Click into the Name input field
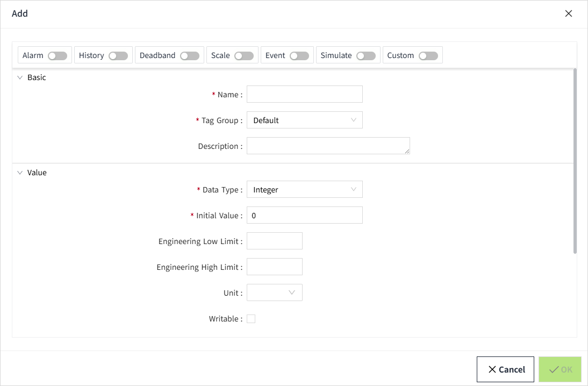Screen dimensions: 588x386 click(304, 94)
